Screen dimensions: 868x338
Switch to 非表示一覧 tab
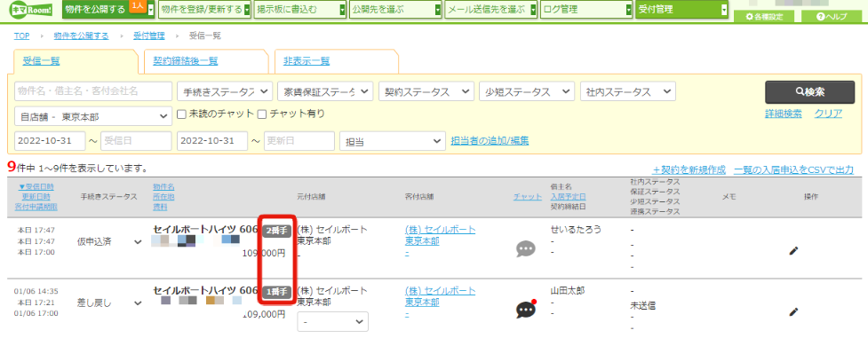pyautogui.click(x=307, y=61)
